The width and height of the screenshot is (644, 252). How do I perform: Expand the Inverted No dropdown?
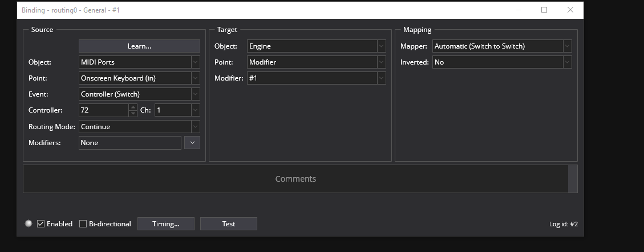pos(502,62)
